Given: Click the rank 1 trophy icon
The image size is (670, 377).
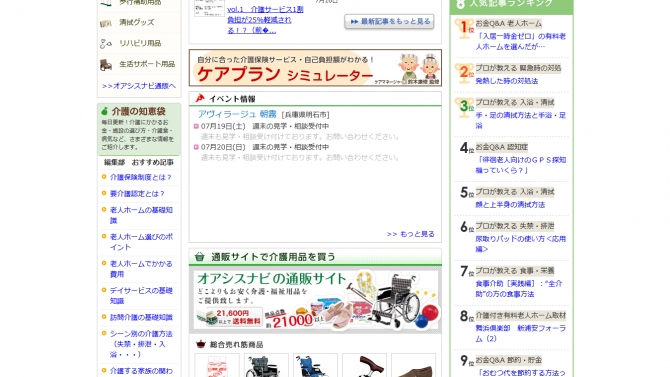Looking at the screenshot, I should coord(464,29).
